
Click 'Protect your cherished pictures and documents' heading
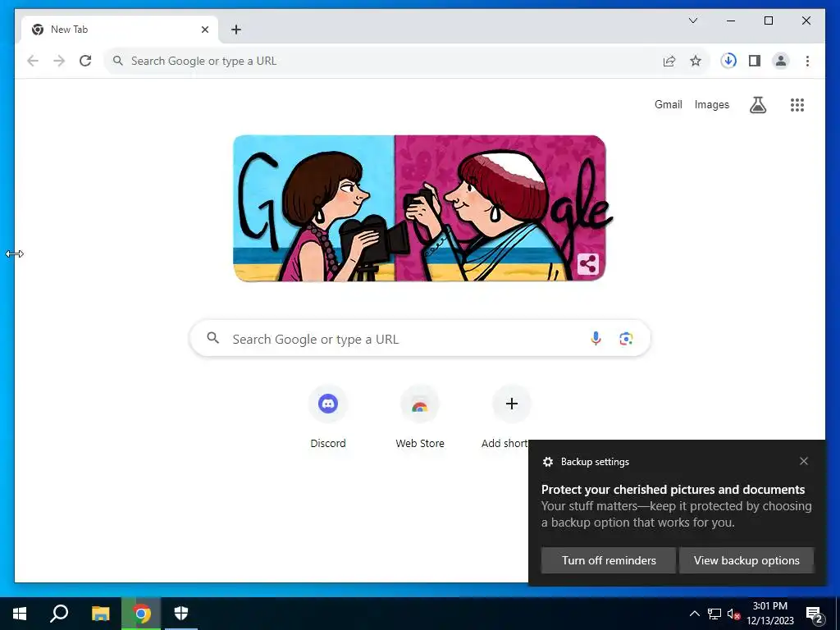tap(673, 490)
